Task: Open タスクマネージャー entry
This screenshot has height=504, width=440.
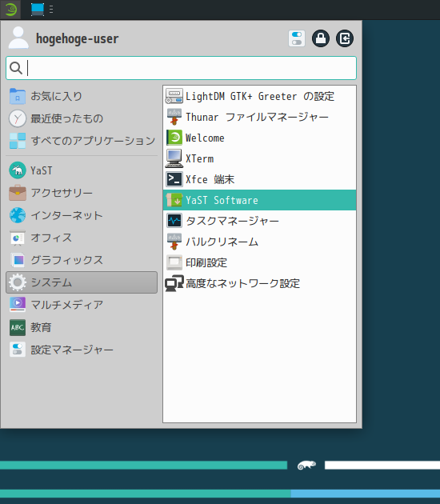Action: (260, 221)
